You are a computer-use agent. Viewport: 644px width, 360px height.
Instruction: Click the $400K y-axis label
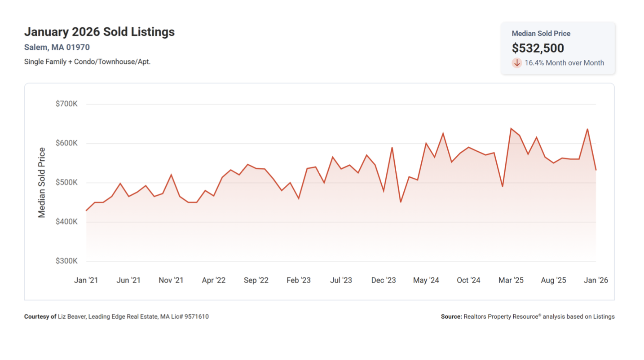click(66, 222)
